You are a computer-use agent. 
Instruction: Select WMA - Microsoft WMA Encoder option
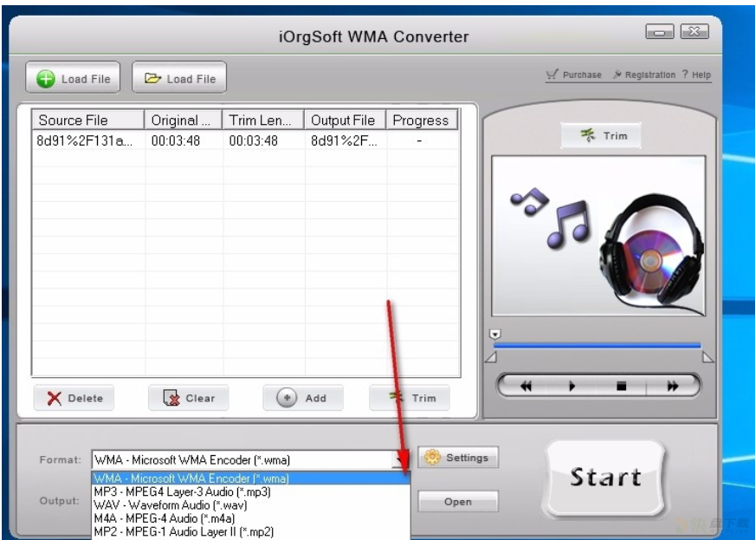[x=251, y=478]
